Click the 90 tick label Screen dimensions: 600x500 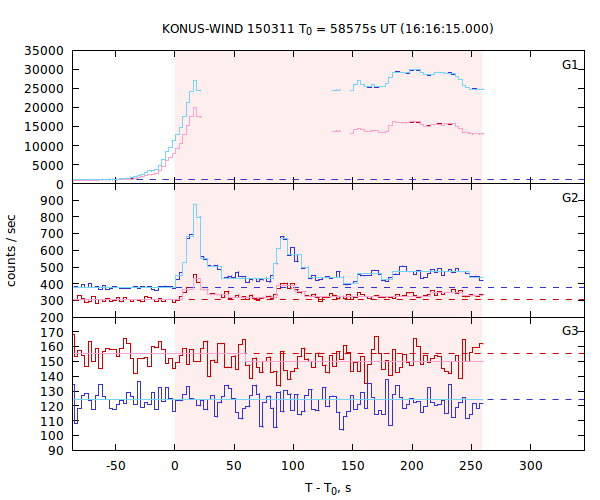tap(55, 451)
